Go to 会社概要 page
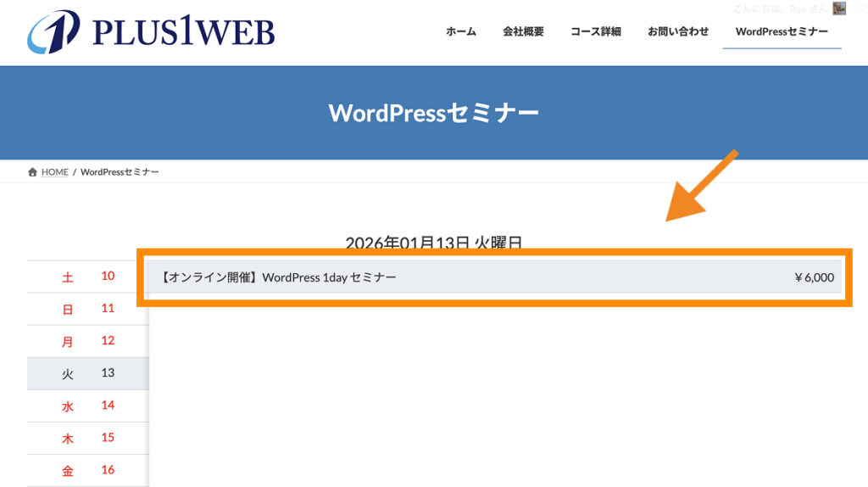The image size is (868, 487). (523, 32)
